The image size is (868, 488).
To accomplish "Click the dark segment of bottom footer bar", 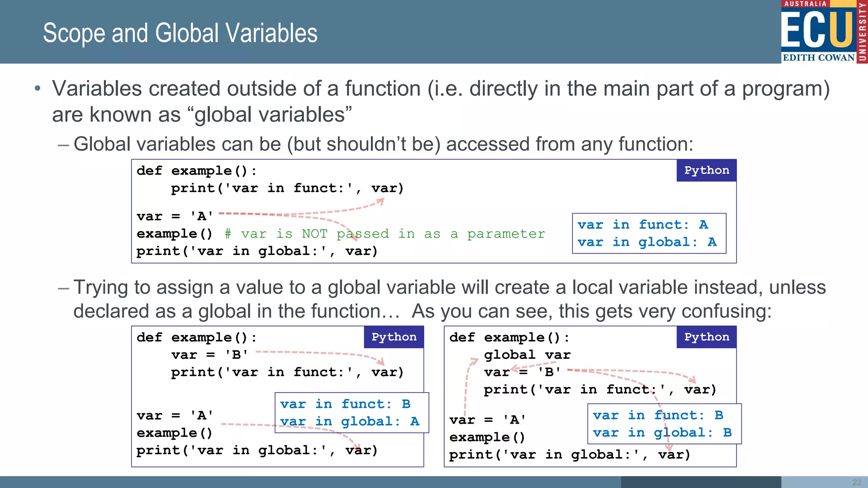I will coord(701,482).
